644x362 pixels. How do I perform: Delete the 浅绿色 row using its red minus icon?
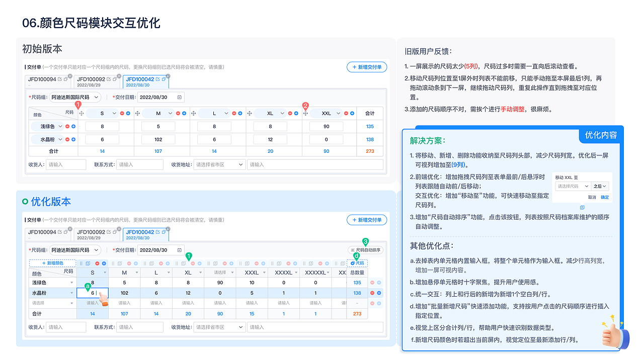click(67, 126)
